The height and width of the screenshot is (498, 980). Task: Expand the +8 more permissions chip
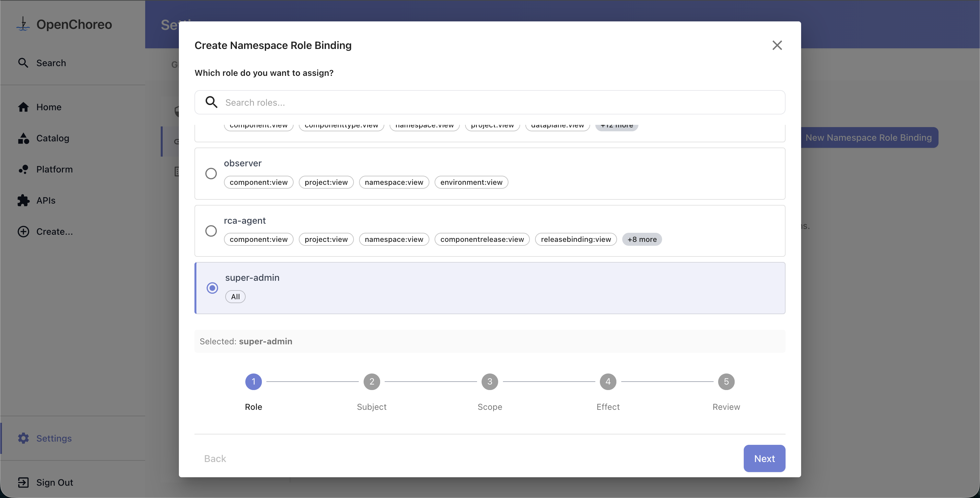[642, 240]
